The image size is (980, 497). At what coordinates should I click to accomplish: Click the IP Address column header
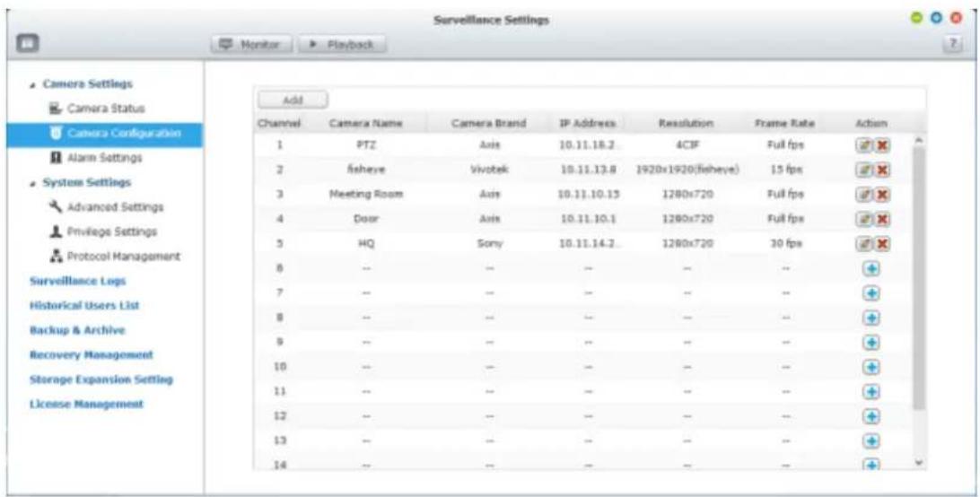pyautogui.click(x=587, y=124)
